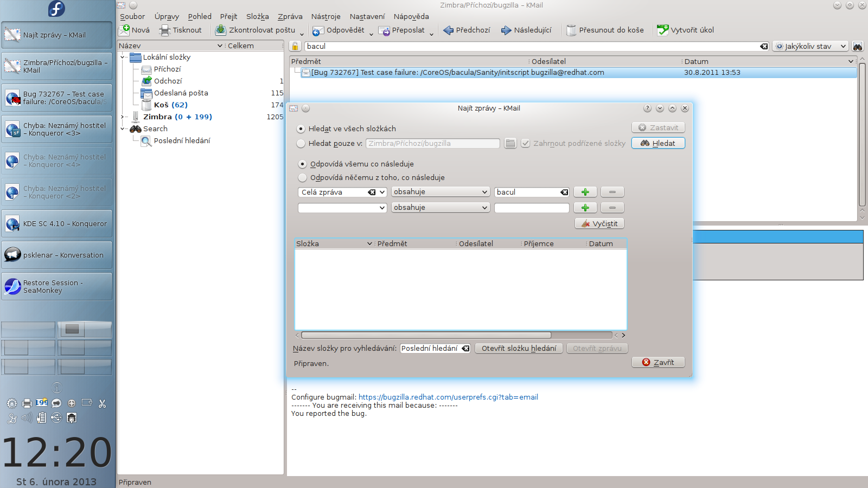Move message to trash via Přesunout do koše
Screen dimensions: 868x488
571,30
